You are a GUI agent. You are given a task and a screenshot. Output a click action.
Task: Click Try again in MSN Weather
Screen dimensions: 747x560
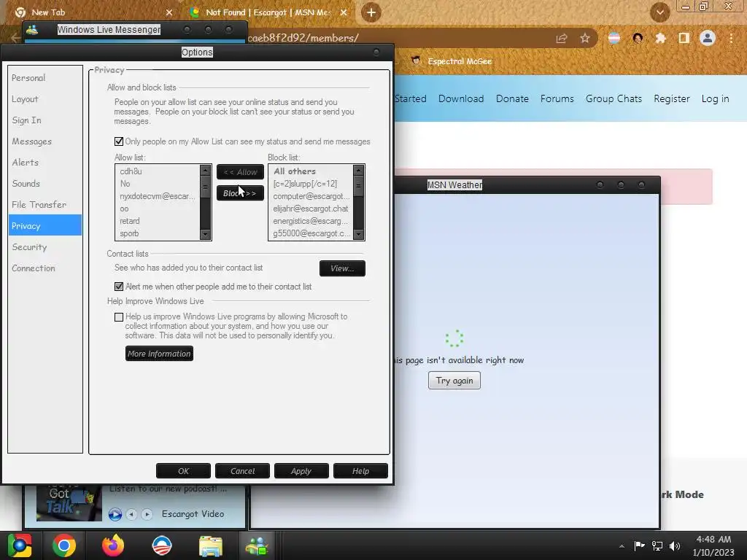tap(454, 381)
